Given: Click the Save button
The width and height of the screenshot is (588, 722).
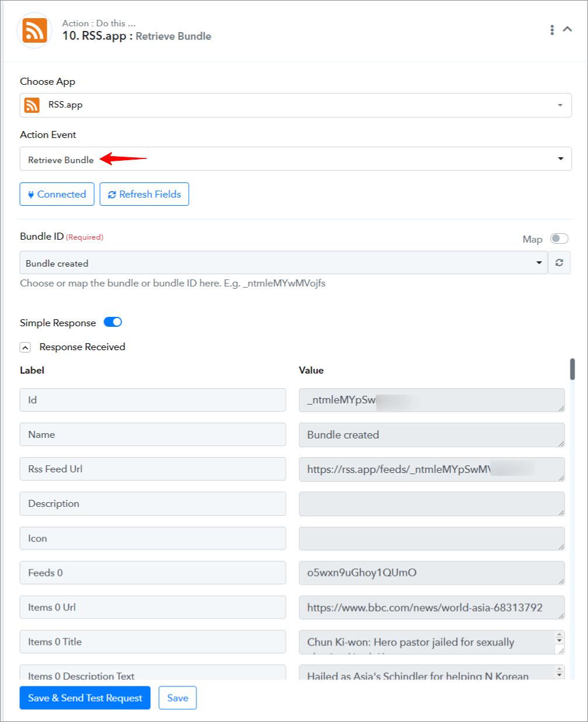Looking at the screenshot, I should (x=178, y=698).
